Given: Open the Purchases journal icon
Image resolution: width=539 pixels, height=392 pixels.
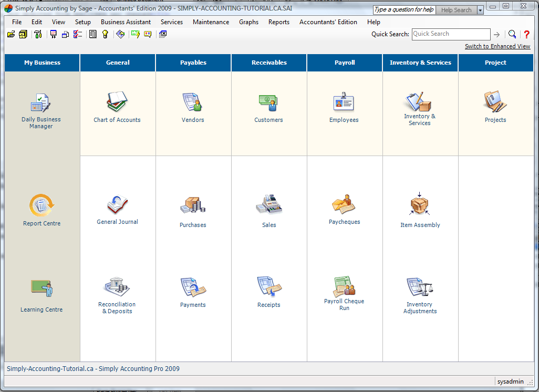Looking at the screenshot, I should coord(193,205).
